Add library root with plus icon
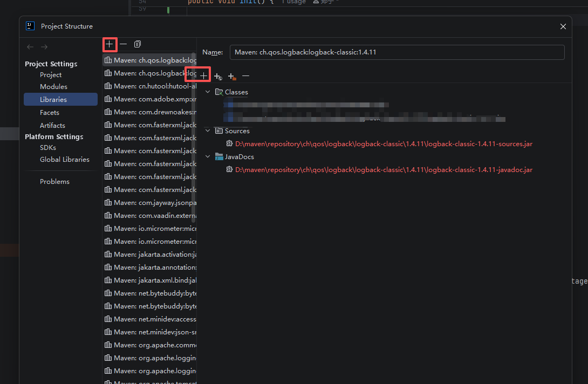The image size is (588, 384). click(x=203, y=76)
